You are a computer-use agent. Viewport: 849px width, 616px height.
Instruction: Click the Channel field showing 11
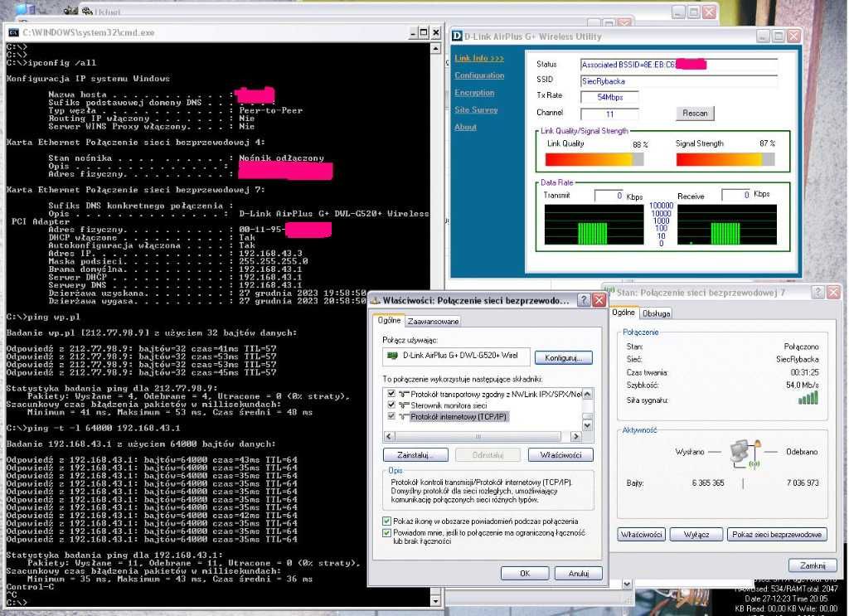coord(609,114)
